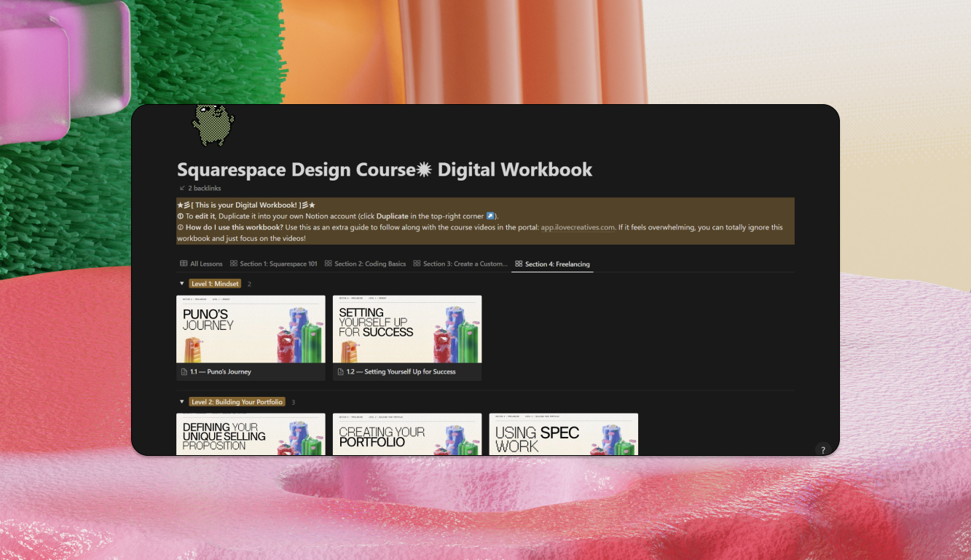Open Defining Your Unique Selling Proposition card
The height and width of the screenshot is (560, 971).
pyautogui.click(x=251, y=434)
